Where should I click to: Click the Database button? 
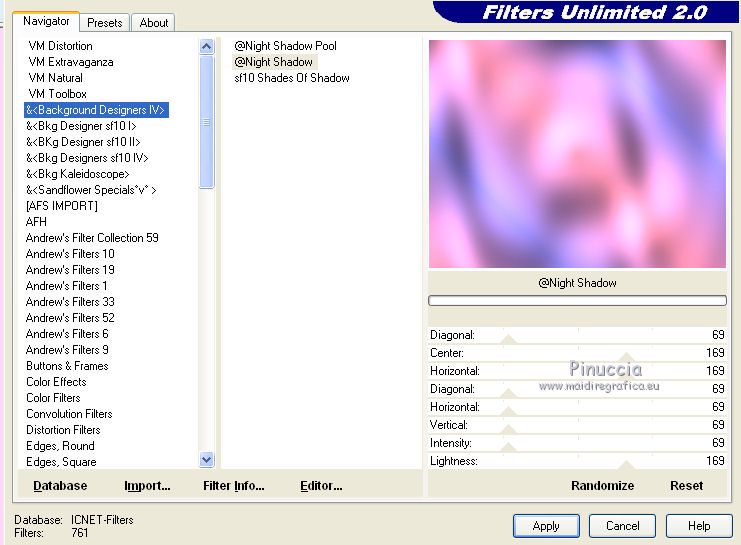(x=60, y=486)
